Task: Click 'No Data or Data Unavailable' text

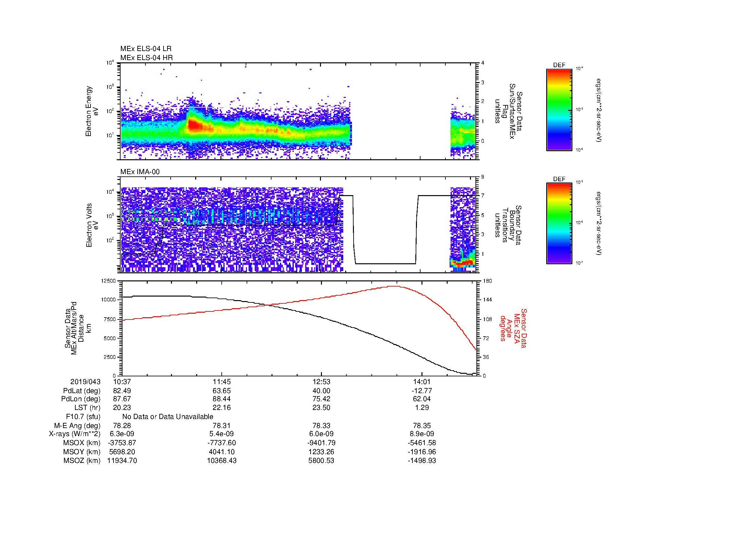Action: click(168, 417)
